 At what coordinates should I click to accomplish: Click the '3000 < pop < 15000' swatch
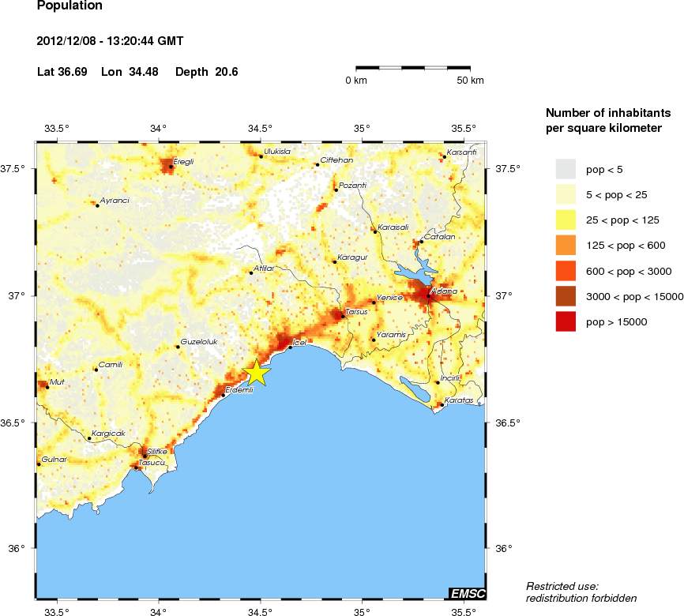566,296
